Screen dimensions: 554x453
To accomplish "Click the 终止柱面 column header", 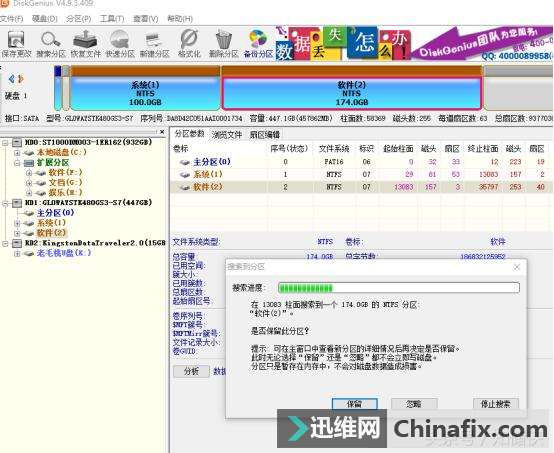I will pos(483,149).
